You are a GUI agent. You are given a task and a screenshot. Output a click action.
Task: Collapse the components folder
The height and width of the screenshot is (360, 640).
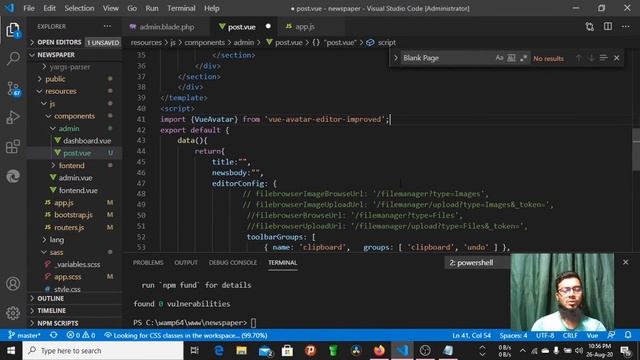pyautogui.click(x=74, y=116)
